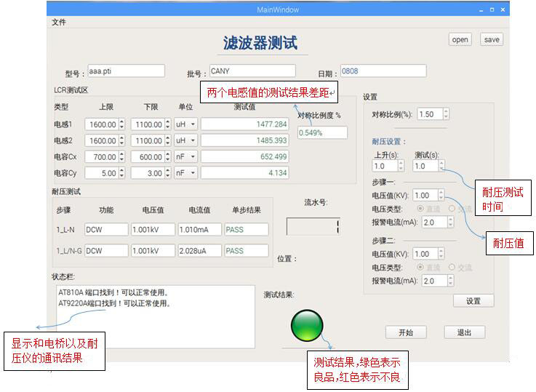Click the 批号 field containing CANY
Image resolution: width=536 pixels, height=392 pixels.
(252, 71)
